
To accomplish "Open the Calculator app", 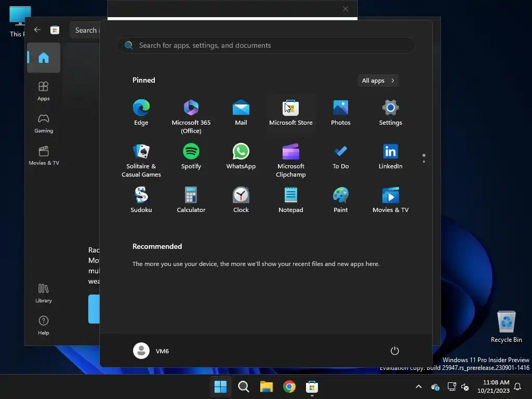I will pyautogui.click(x=191, y=200).
